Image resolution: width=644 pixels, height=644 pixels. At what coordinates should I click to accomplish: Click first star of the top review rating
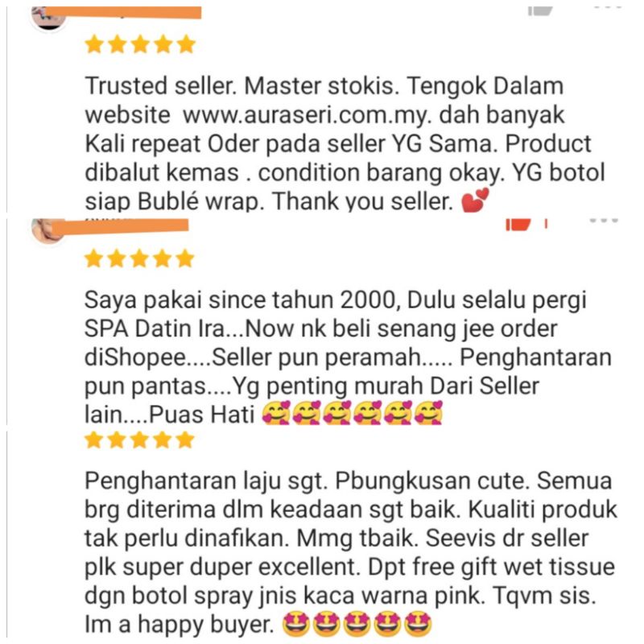pyautogui.click(x=94, y=44)
